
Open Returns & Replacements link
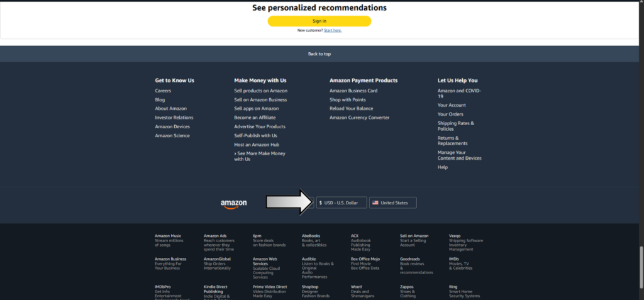pos(453,140)
